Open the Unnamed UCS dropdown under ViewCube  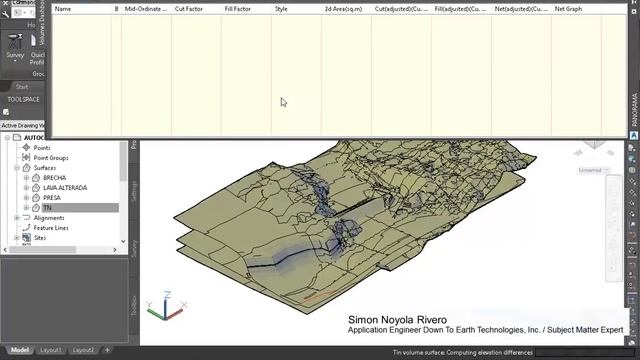click(x=594, y=170)
